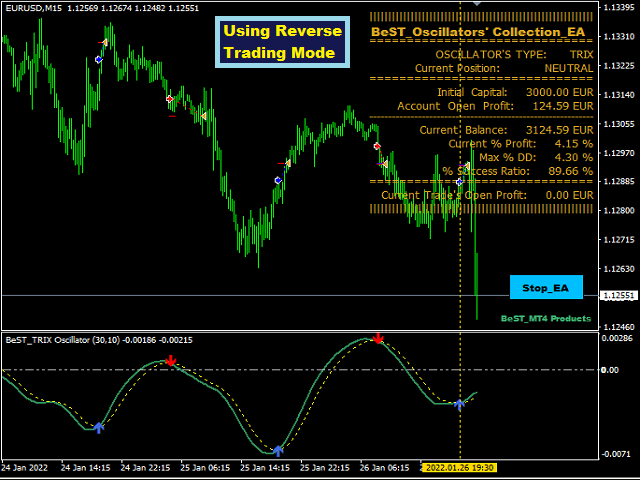This screenshot has width=640, height=480.
Task: Click the yellow arrow marker at the top-left price peak
Action: tap(104, 43)
